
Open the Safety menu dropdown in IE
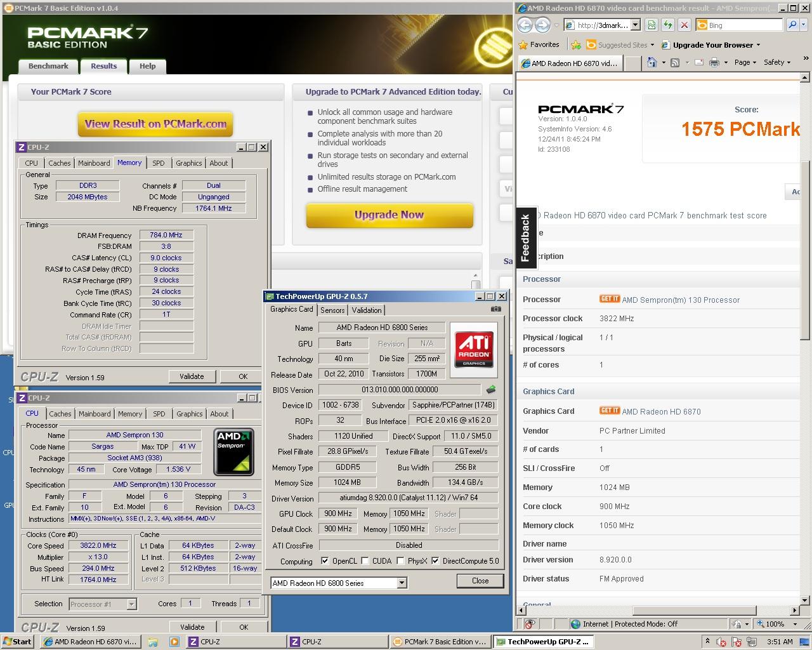[777, 62]
